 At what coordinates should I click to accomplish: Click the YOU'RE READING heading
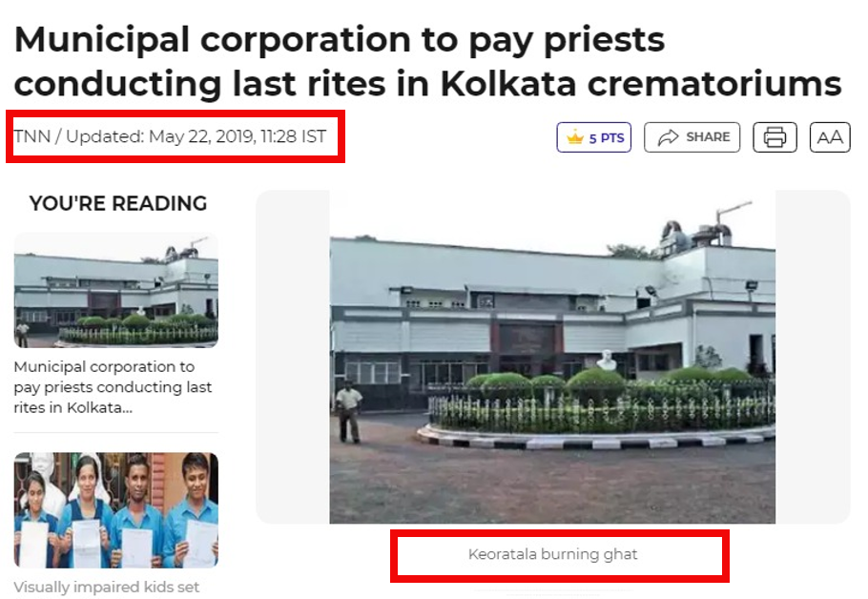[x=118, y=203]
